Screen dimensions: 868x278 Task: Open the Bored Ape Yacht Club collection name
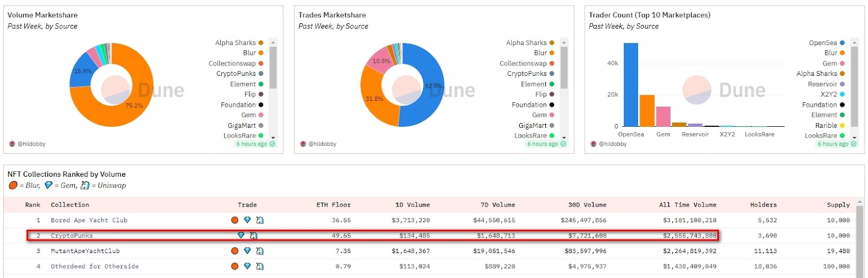coord(89,220)
